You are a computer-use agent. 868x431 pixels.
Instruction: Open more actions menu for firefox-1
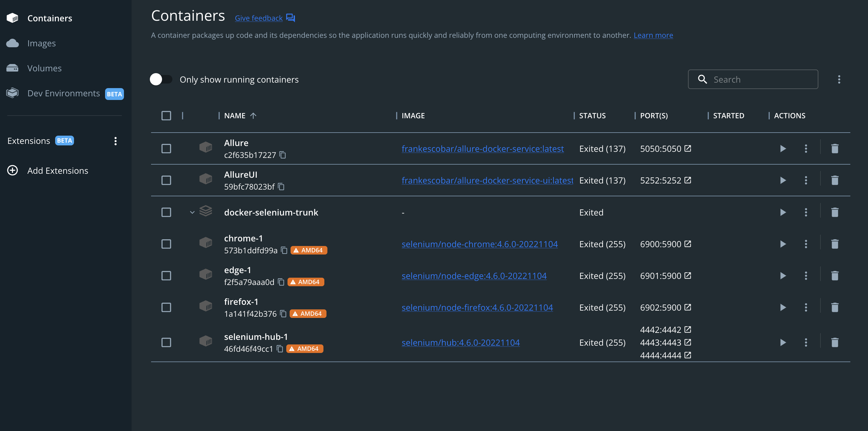(806, 308)
